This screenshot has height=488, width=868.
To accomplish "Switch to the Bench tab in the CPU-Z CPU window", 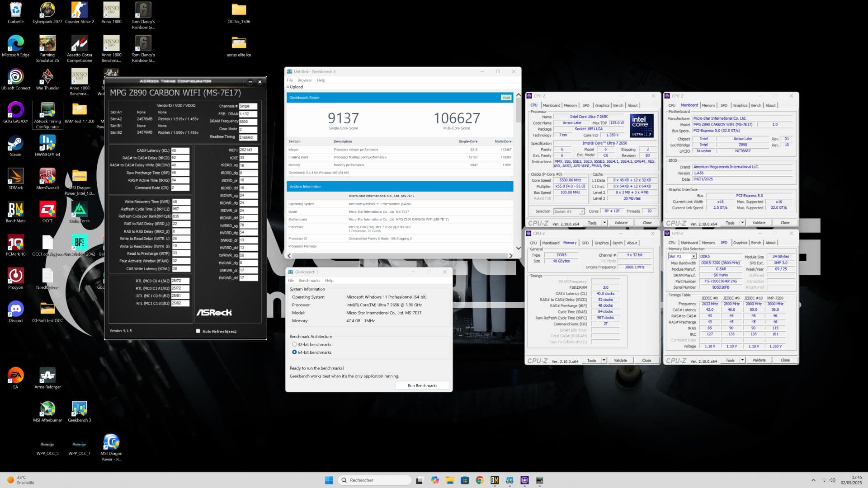I will [618, 105].
